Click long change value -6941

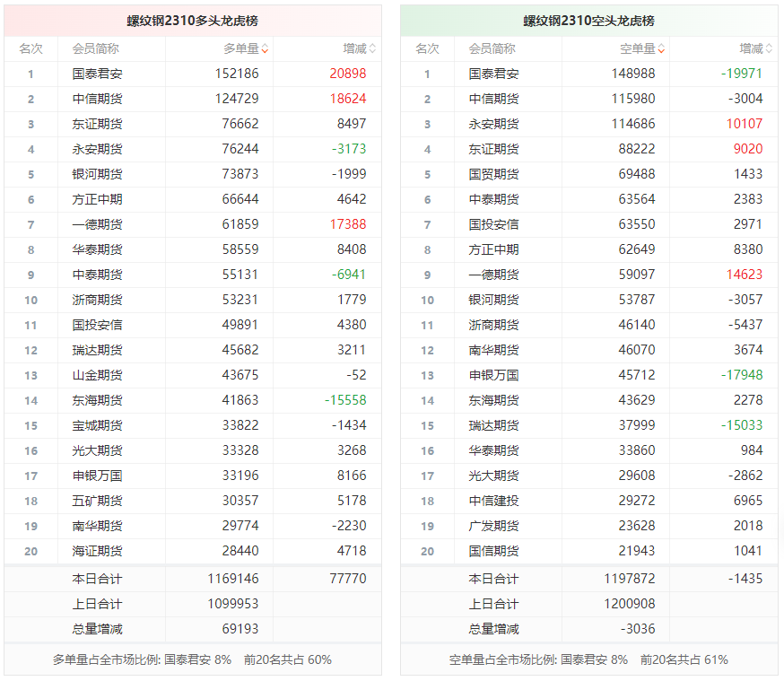click(x=349, y=275)
